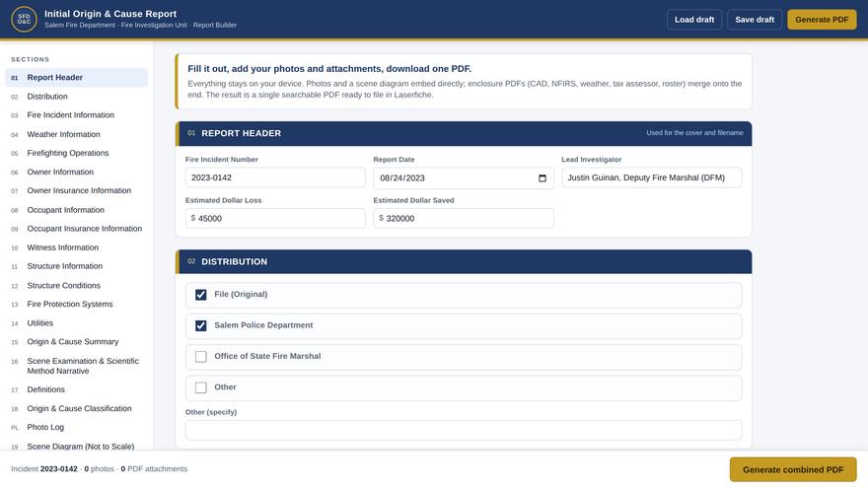Click Generate PDF in the header

[x=822, y=20]
